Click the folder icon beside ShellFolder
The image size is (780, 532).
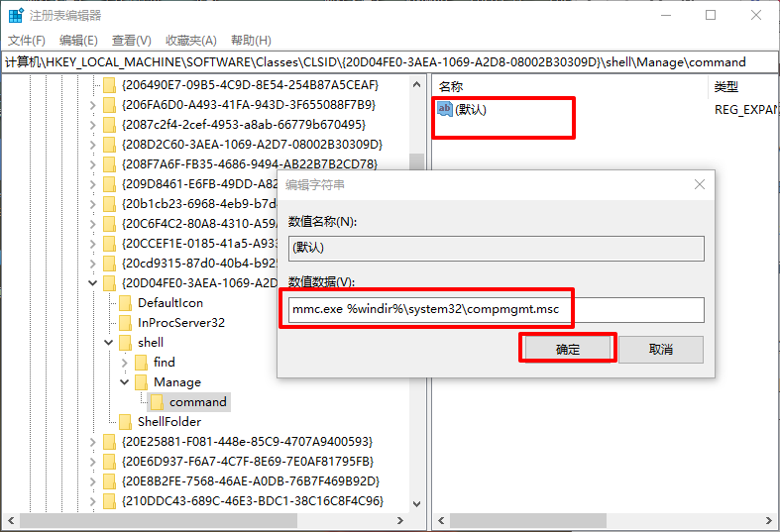click(x=126, y=422)
